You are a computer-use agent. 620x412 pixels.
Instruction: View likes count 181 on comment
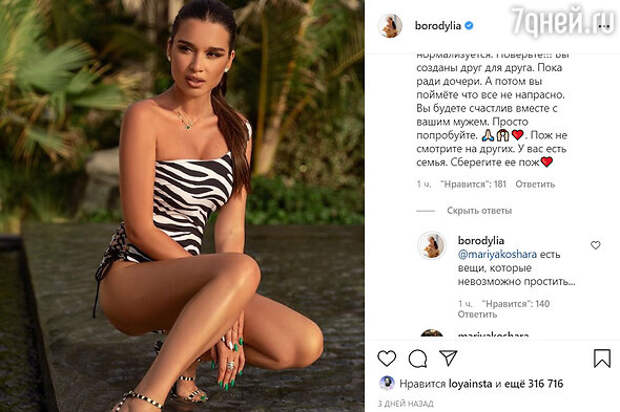coord(473,184)
